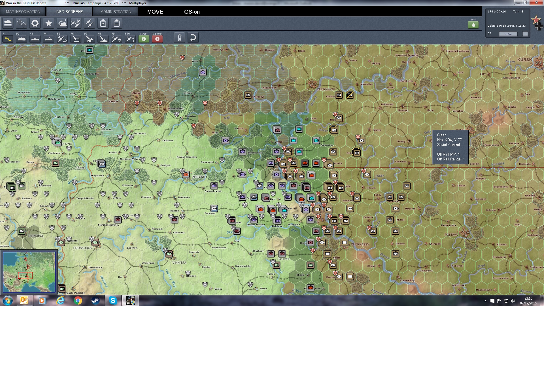Image resolution: width=544 pixels, height=392 pixels.
Task: Click the GS-on status label
Action: coord(192,12)
